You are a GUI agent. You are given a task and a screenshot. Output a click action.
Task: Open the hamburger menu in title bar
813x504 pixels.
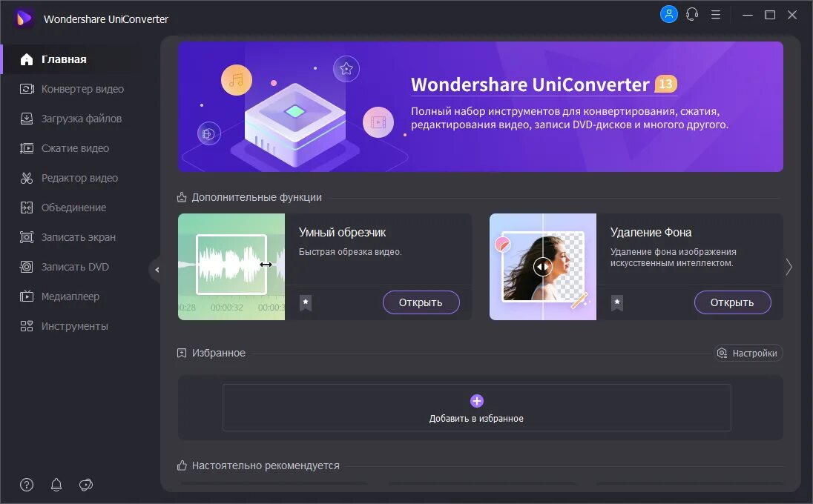tap(716, 15)
